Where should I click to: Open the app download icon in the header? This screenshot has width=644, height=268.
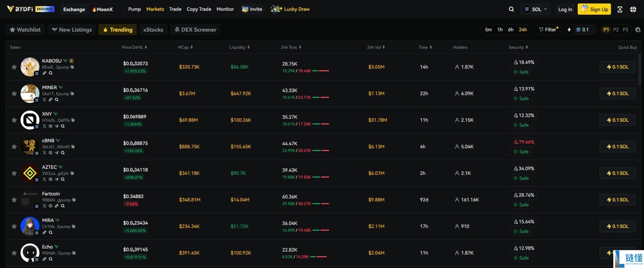point(620,9)
